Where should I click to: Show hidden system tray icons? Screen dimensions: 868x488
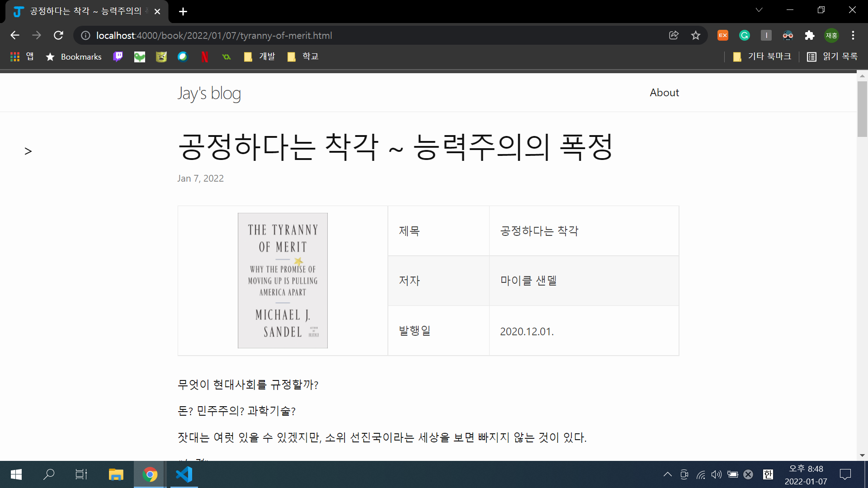coord(667,474)
